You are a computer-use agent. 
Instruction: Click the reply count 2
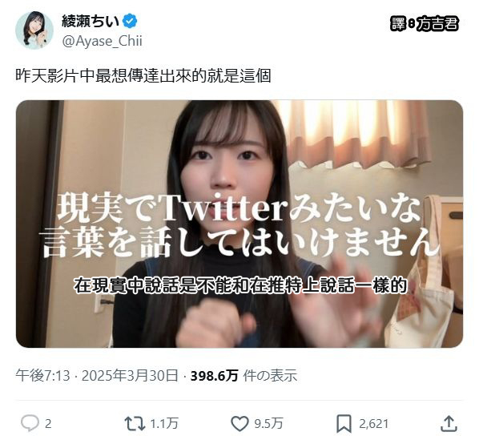48,424
